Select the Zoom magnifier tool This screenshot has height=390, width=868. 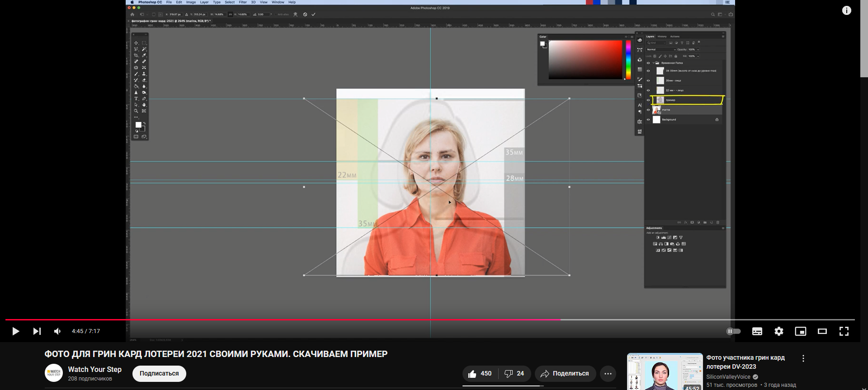click(136, 111)
